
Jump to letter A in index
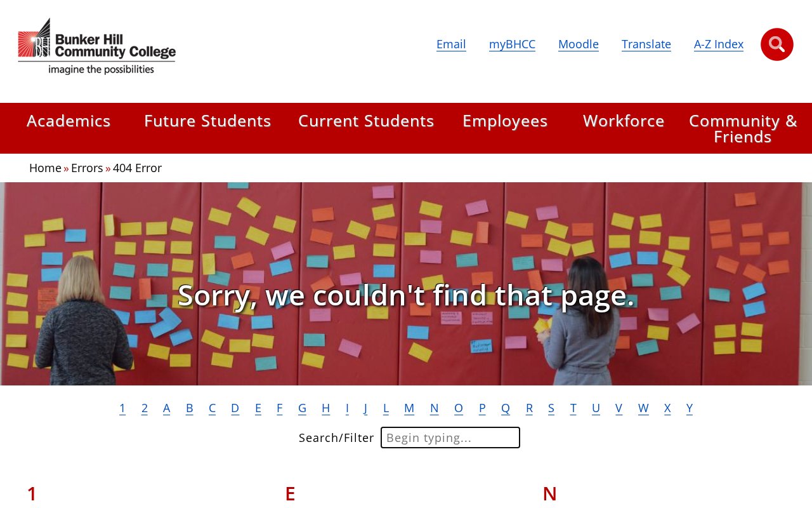(167, 408)
